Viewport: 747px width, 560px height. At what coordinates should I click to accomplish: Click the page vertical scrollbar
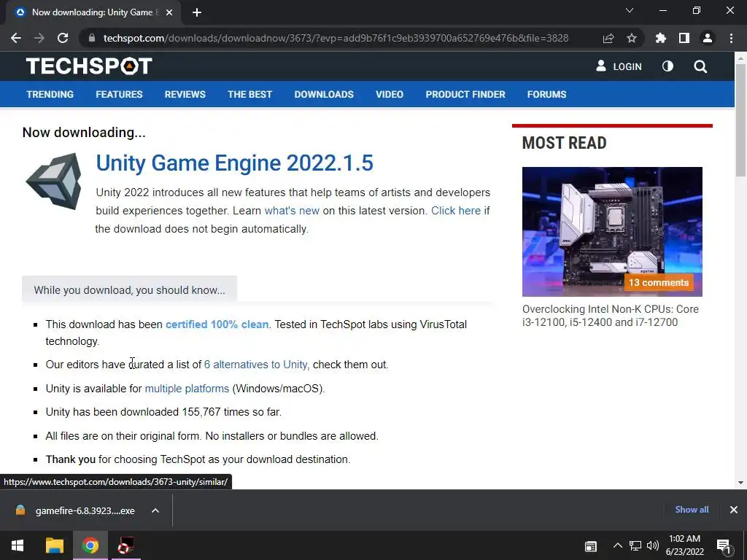[740, 119]
